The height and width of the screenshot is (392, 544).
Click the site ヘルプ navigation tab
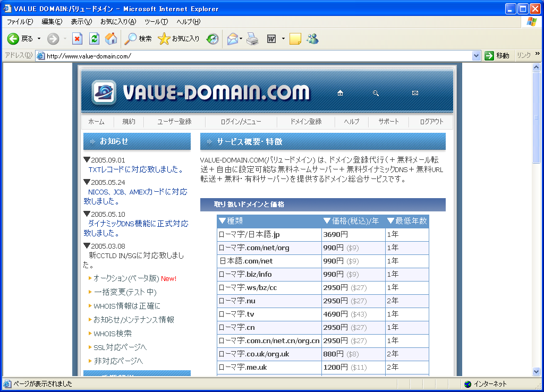click(x=352, y=122)
